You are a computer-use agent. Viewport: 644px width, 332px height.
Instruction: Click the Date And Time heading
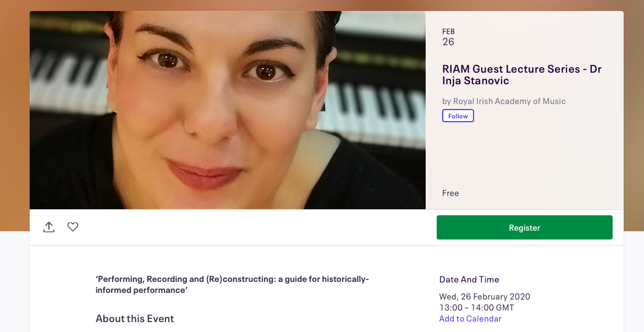coord(469,280)
